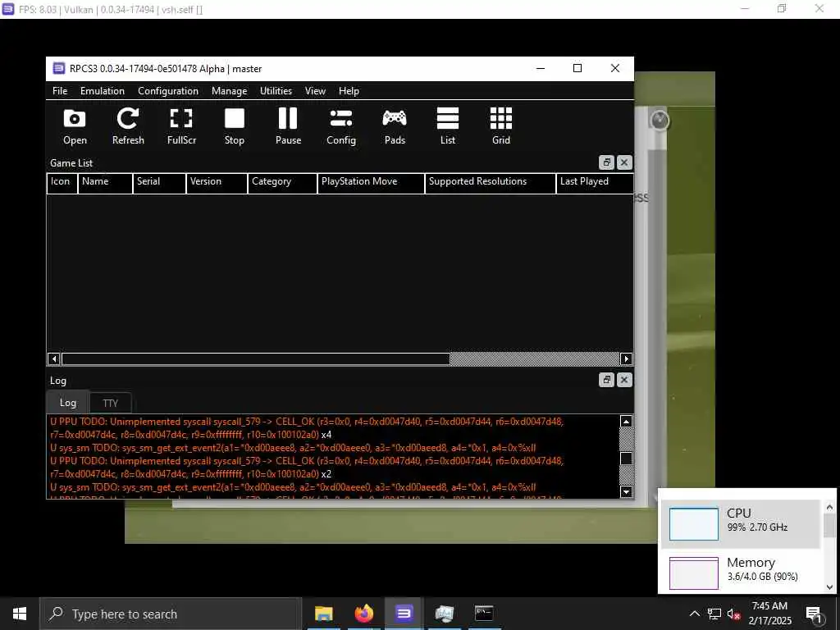Select the Log tab
840x630 pixels.
(x=67, y=402)
